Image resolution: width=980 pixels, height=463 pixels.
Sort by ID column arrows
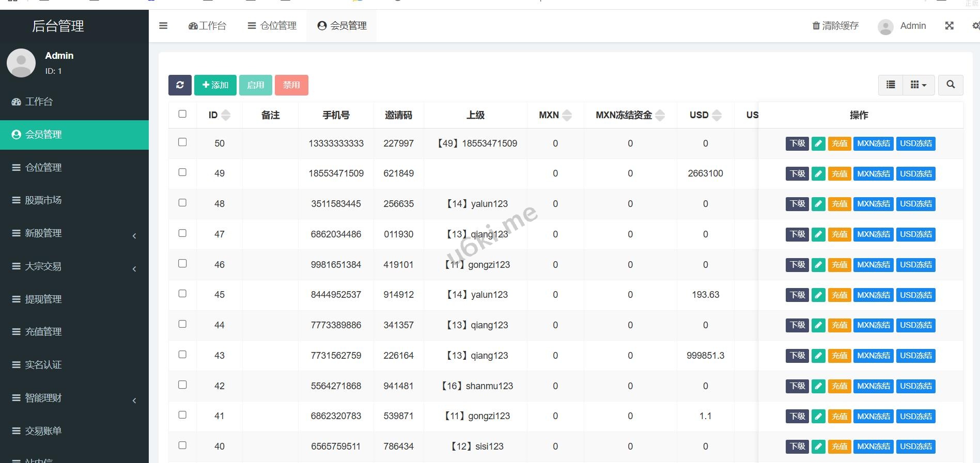coord(226,115)
